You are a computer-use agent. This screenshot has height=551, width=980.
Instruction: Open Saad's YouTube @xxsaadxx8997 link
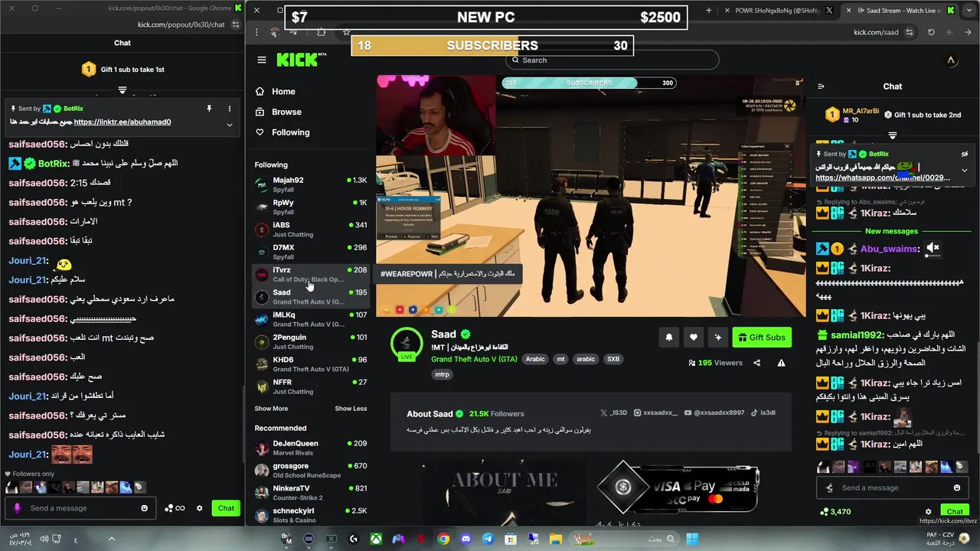point(714,412)
